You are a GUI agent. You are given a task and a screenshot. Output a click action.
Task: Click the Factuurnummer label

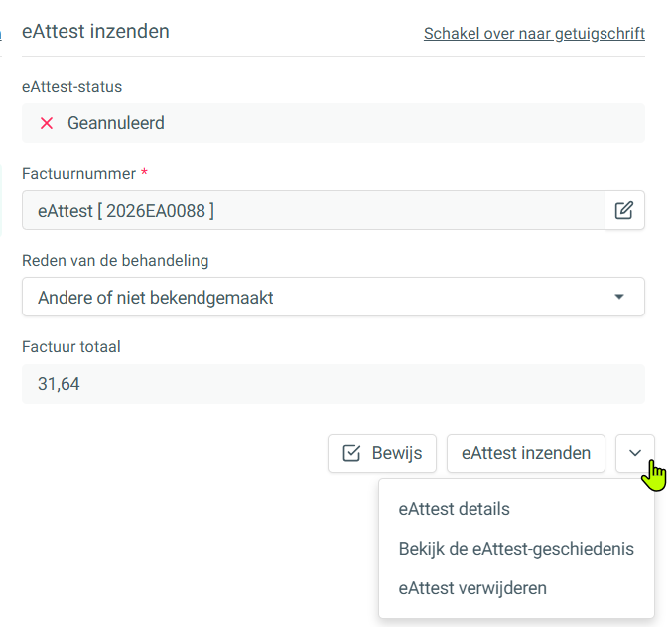78,173
